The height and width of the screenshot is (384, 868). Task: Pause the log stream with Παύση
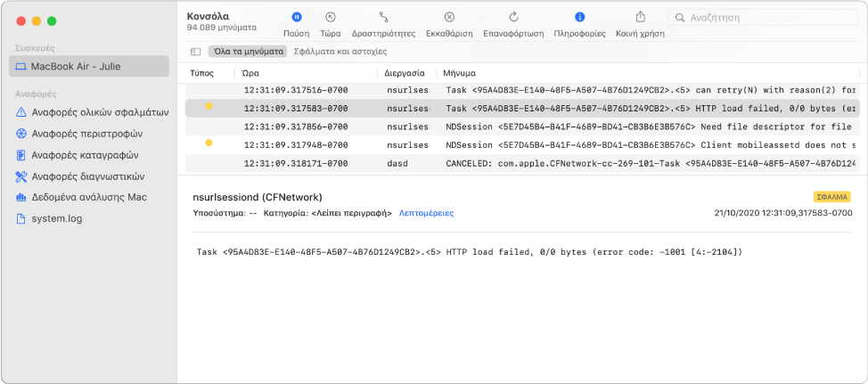tap(296, 24)
